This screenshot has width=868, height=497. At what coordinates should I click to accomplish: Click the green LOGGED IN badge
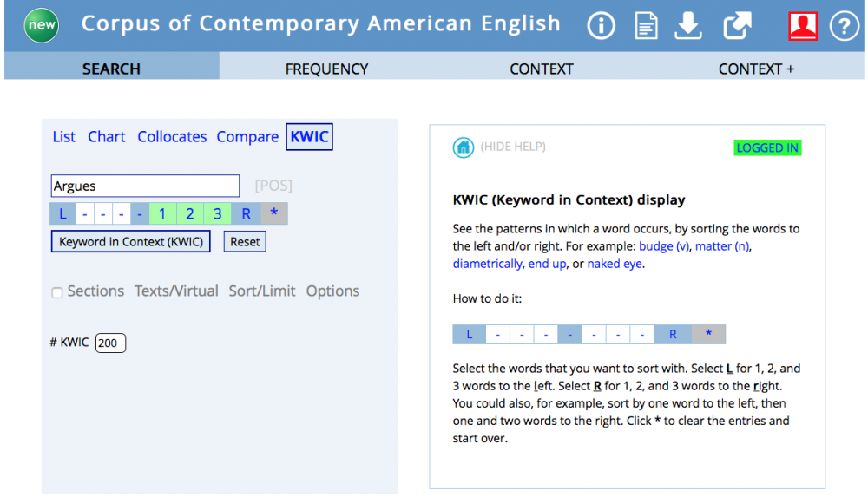(x=767, y=147)
